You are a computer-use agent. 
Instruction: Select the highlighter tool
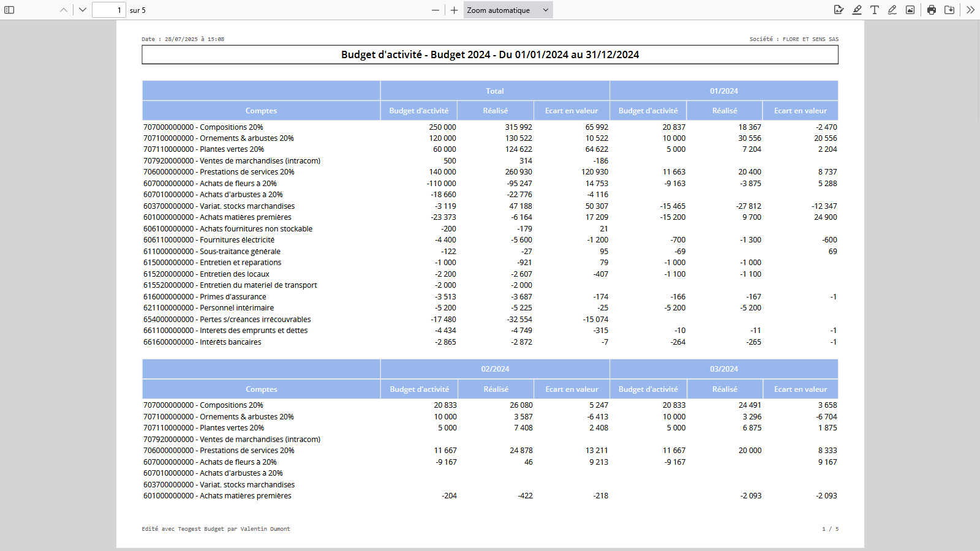tap(857, 10)
